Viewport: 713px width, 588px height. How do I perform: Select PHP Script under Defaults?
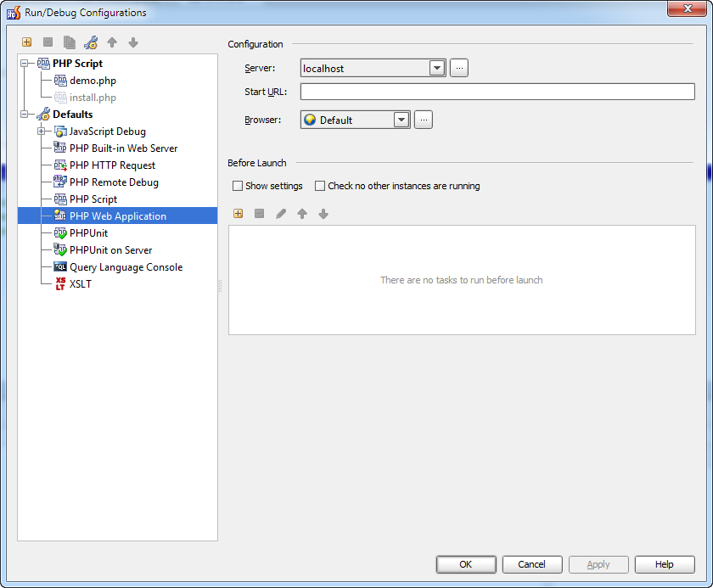pyautogui.click(x=93, y=199)
